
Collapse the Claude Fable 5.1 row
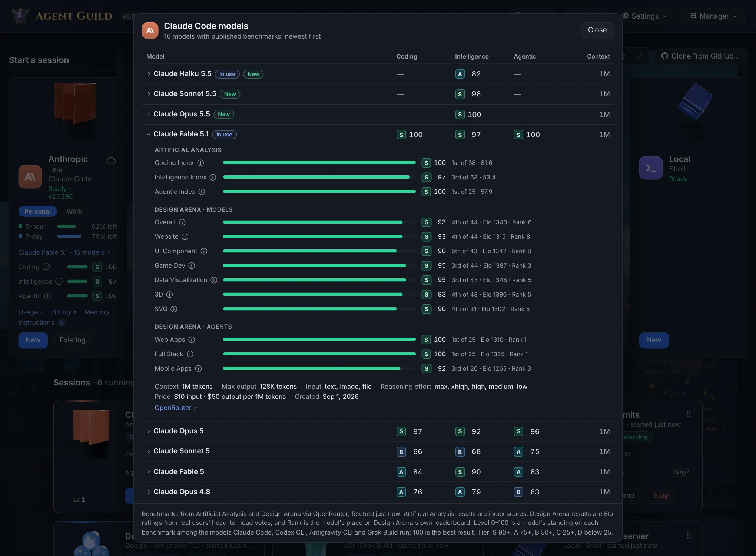click(378, 134)
